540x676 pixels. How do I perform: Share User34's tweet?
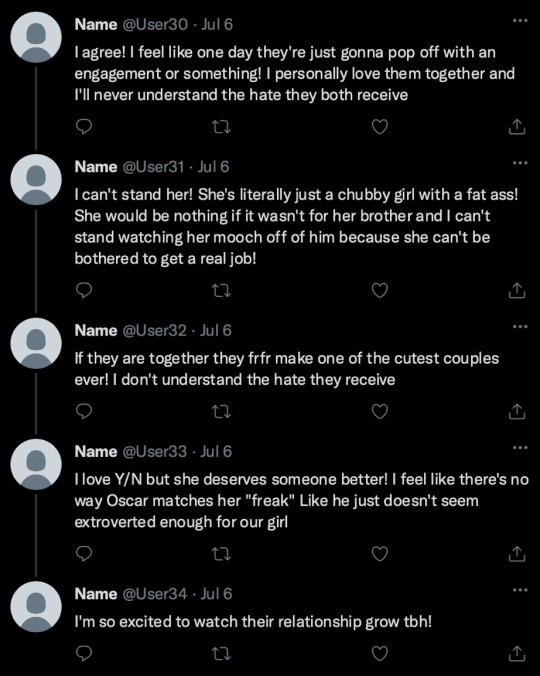pos(517,654)
